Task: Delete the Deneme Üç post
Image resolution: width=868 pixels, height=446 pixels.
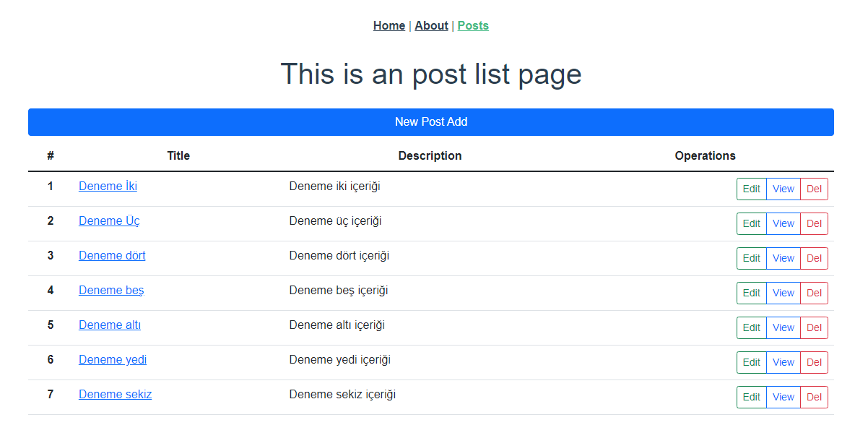Action: coord(814,223)
